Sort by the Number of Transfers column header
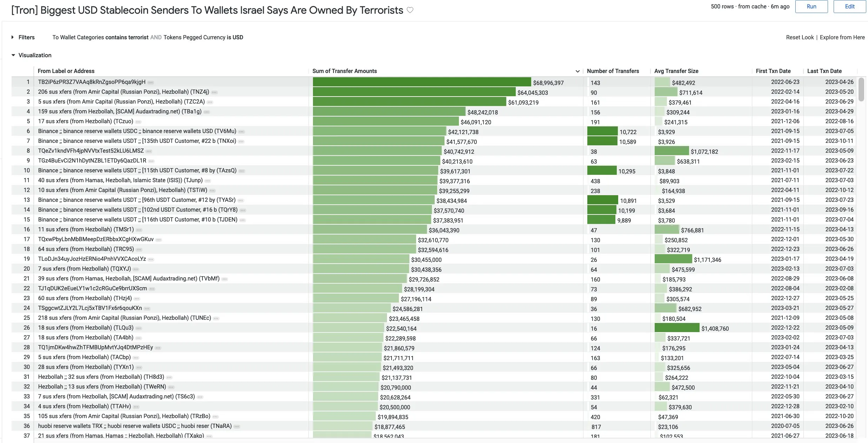This screenshot has width=868, height=443. click(613, 71)
